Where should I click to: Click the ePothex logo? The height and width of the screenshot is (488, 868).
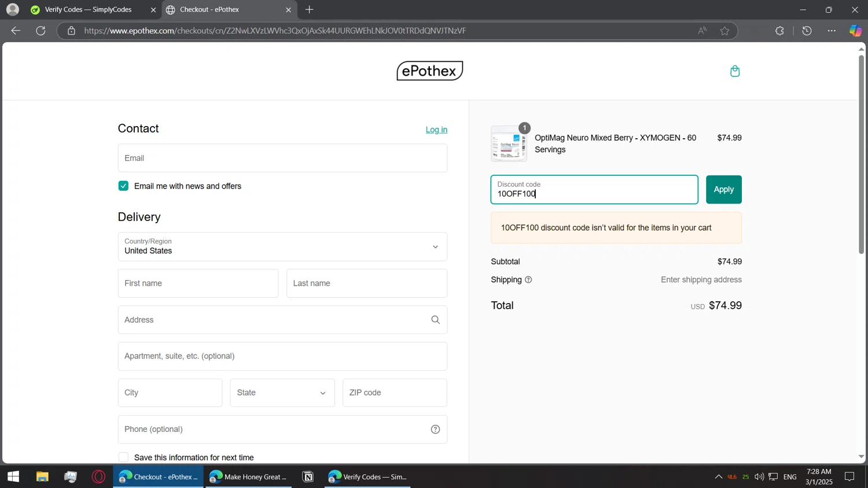429,71
